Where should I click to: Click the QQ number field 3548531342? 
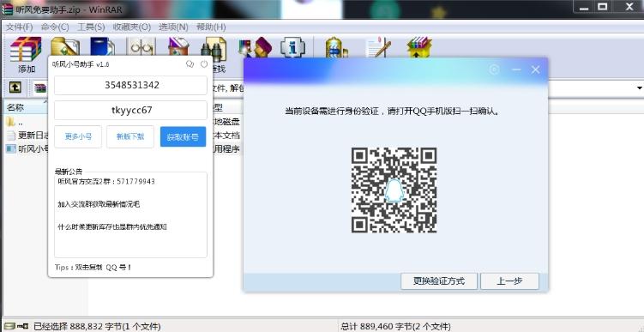(130, 86)
